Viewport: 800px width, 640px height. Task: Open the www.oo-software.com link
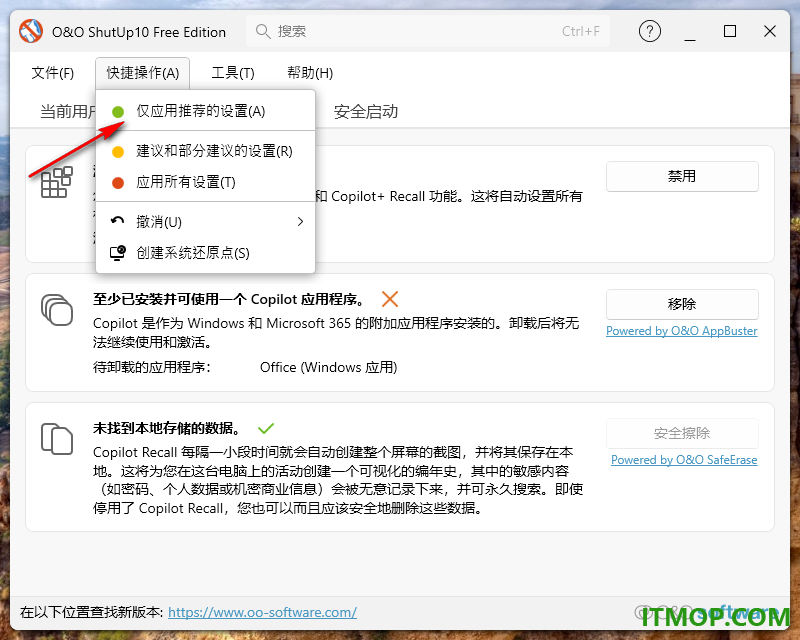pos(262,612)
